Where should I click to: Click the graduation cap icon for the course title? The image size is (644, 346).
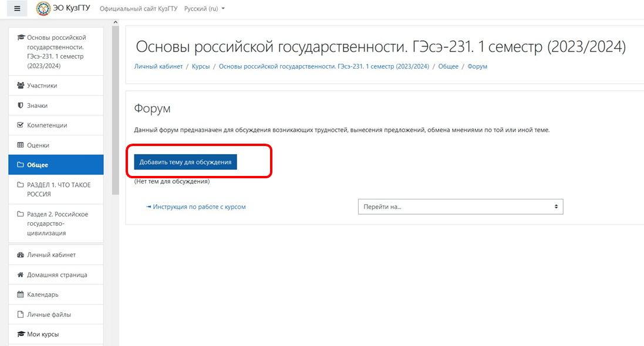coord(21,38)
